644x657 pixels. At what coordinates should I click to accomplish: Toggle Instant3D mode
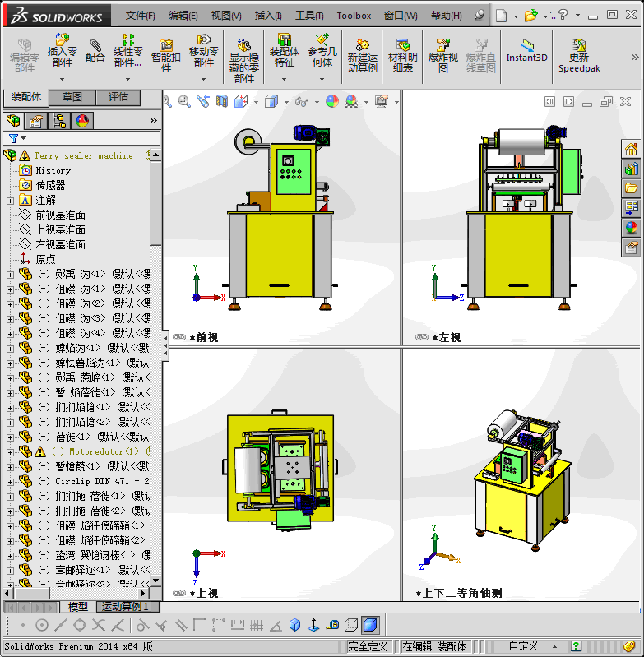point(526,50)
